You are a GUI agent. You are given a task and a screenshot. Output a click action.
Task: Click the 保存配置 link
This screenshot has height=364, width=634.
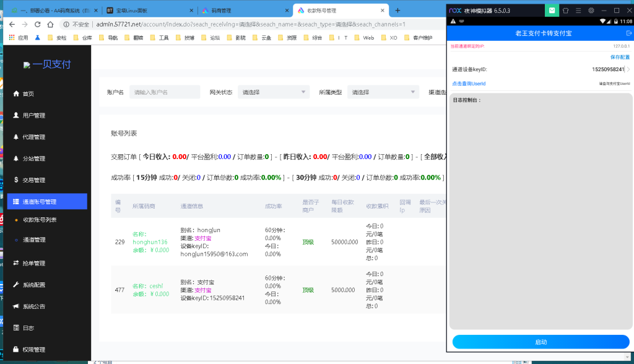coord(620,57)
